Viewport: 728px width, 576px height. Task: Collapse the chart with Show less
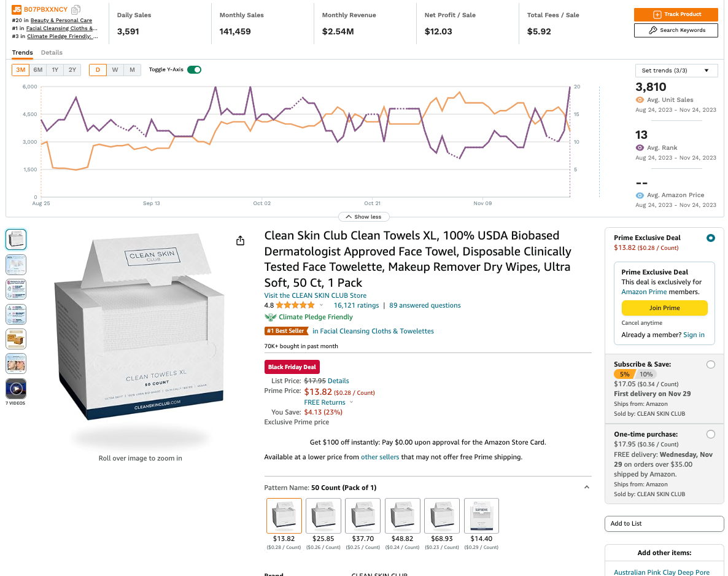pos(363,217)
